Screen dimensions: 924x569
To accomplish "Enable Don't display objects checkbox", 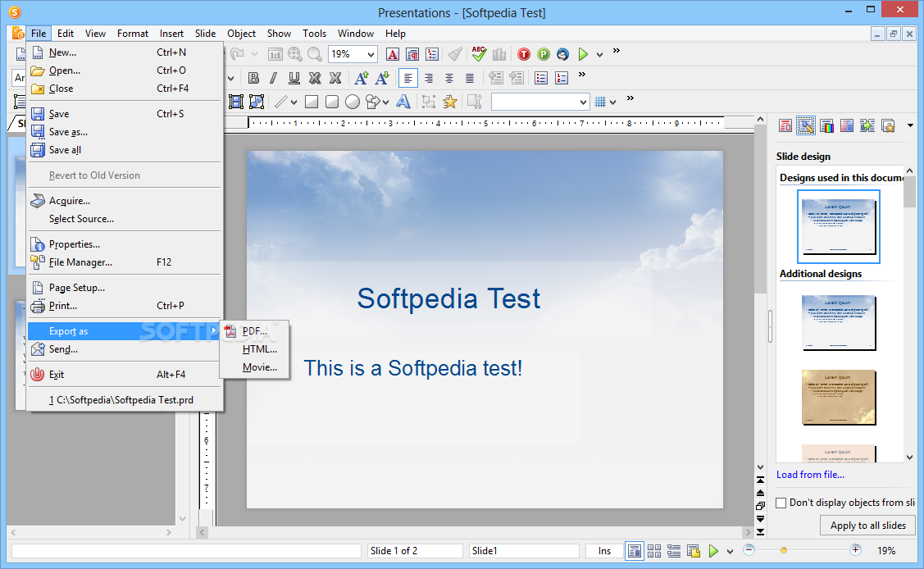I will tap(781, 503).
